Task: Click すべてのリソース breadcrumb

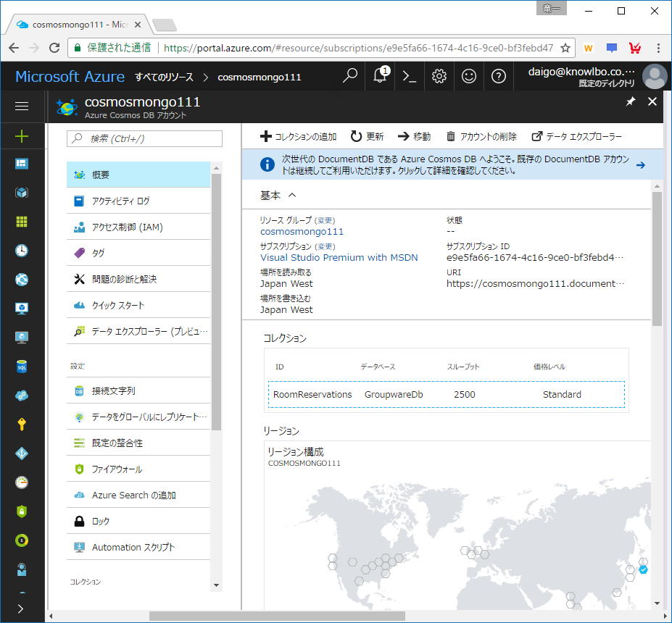Action: (x=164, y=77)
